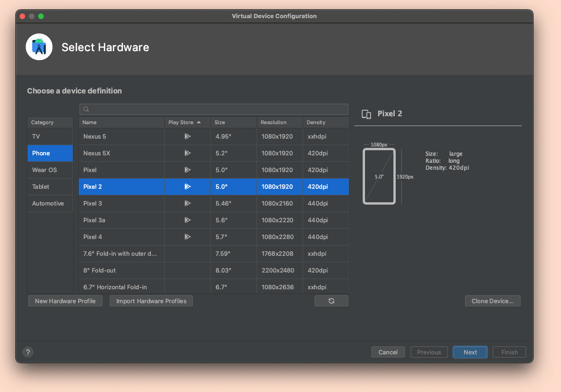The width and height of the screenshot is (561, 392).
Task: Click the refresh device list icon
Action: (331, 300)
